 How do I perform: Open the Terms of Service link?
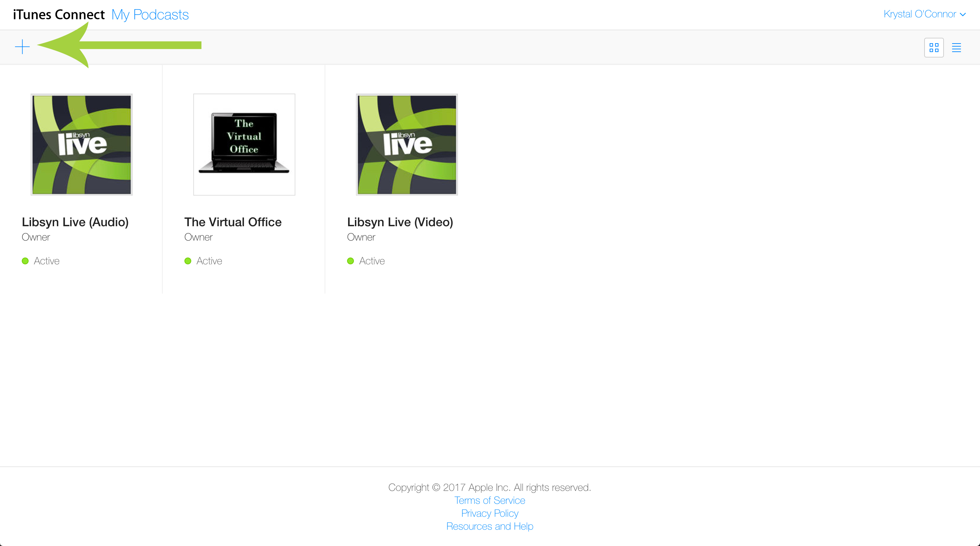tap(490, 500)
